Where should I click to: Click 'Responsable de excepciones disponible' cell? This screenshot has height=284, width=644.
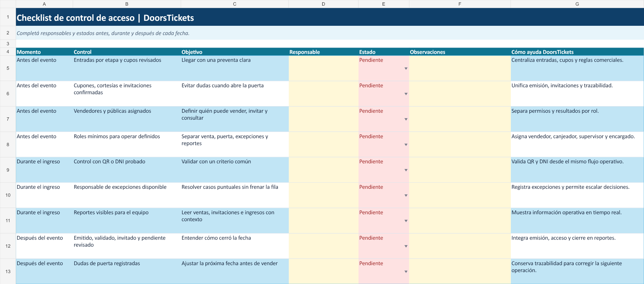127,195
